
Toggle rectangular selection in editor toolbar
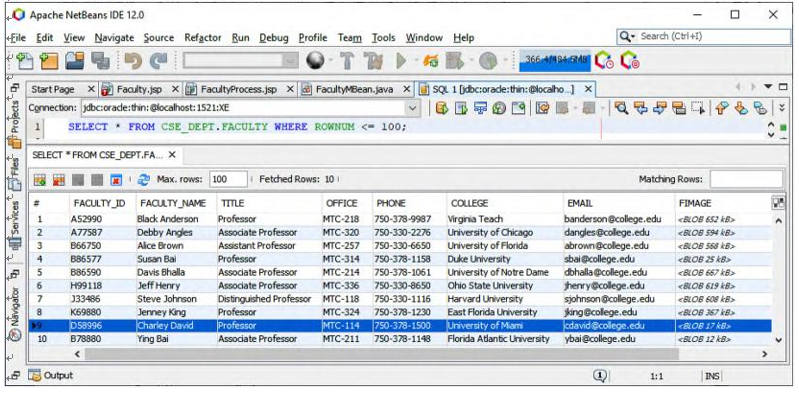click(x=698, y=108)
